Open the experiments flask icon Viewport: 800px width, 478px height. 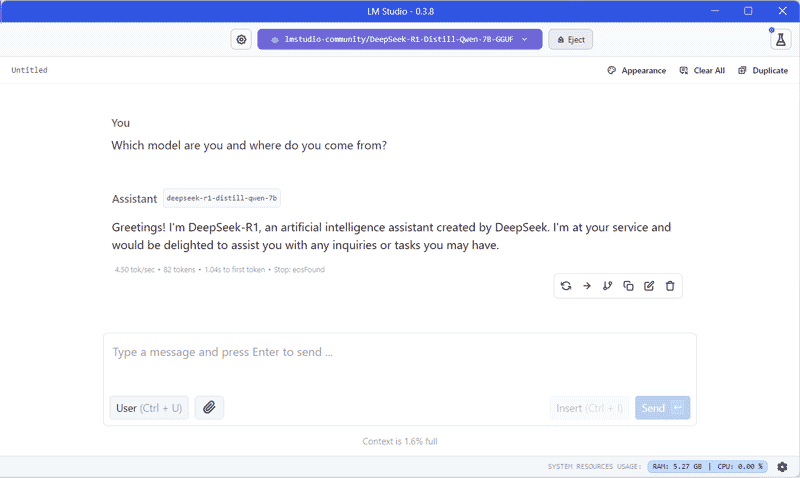(780, 40)
